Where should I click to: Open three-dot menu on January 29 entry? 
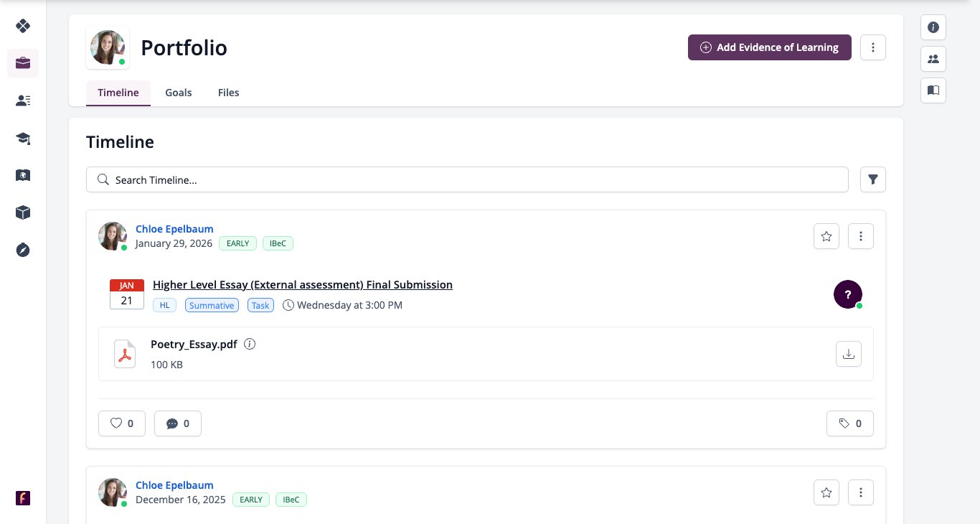[861, 236]
